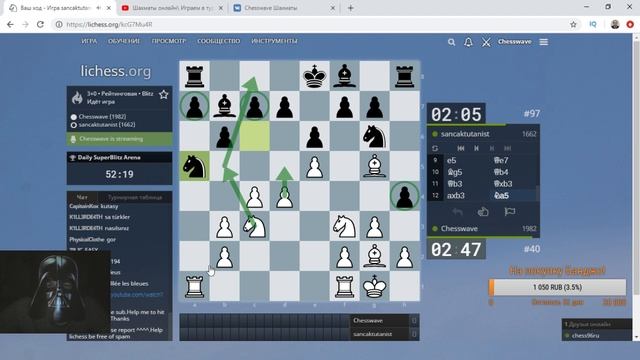
Task: Open the lichess search icon
Action: (x=451, y=42)
